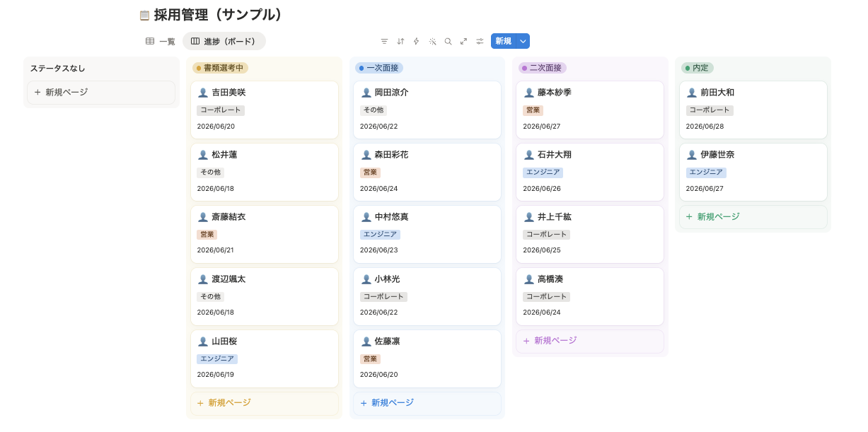Click person icon on 伊藤世奈 card
Image resolution: width=868 pixels, height=432 pixels.
[x=692, y=155]
